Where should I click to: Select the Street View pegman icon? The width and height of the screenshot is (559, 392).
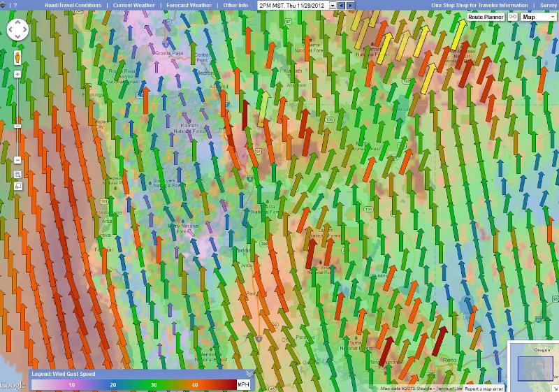tap(17, 57)
